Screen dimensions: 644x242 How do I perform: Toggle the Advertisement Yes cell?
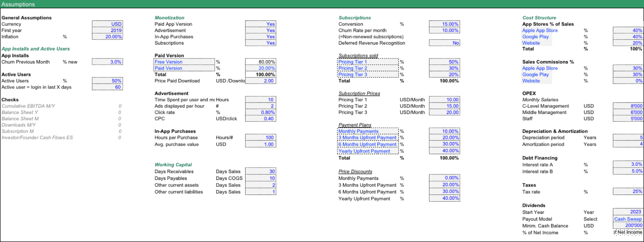pos(260,31)
